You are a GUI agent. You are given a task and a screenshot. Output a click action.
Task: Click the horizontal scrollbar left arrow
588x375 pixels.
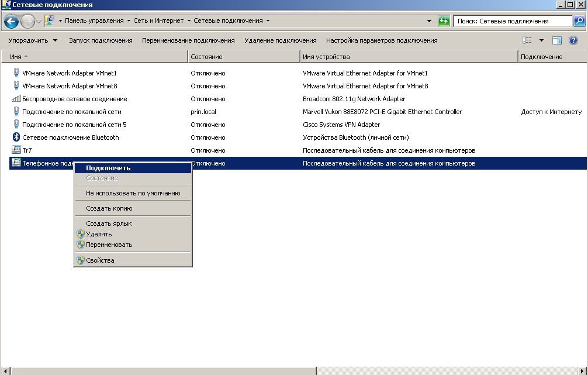pos(5,371)
